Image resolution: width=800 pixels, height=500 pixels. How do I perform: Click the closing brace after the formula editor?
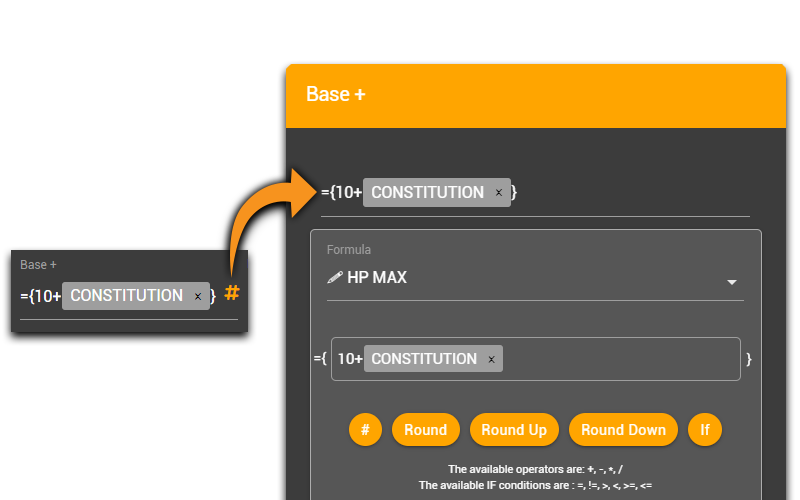pos(749,359)
